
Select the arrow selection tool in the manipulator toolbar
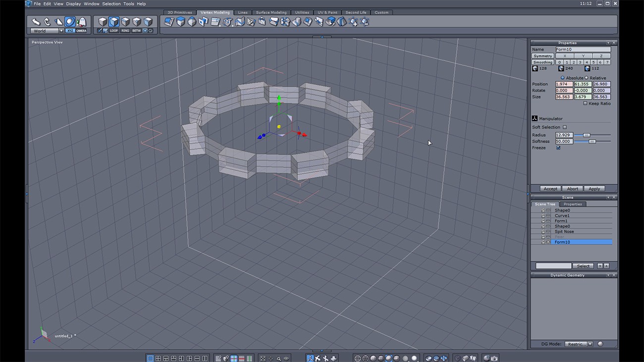(x=36, y=22)
